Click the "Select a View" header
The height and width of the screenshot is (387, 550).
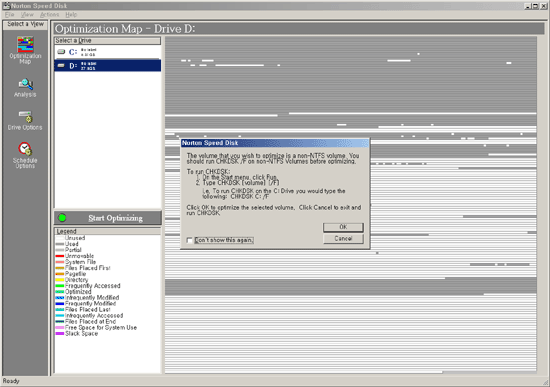click(x=25, y=24)
